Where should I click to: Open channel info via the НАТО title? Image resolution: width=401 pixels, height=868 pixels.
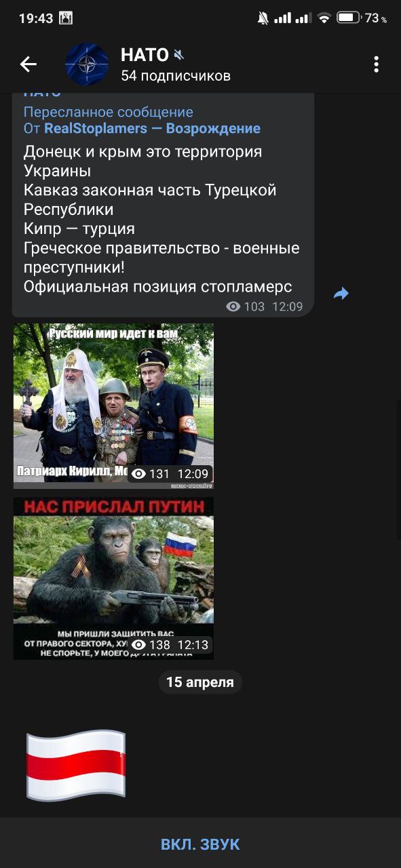tap(145, 54)
